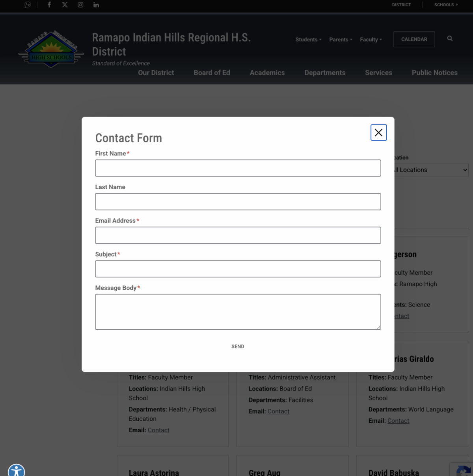The height and width of the screenshot is (476, 473).
Task: Open the Academics navigation menu
Action: (267, 73)
